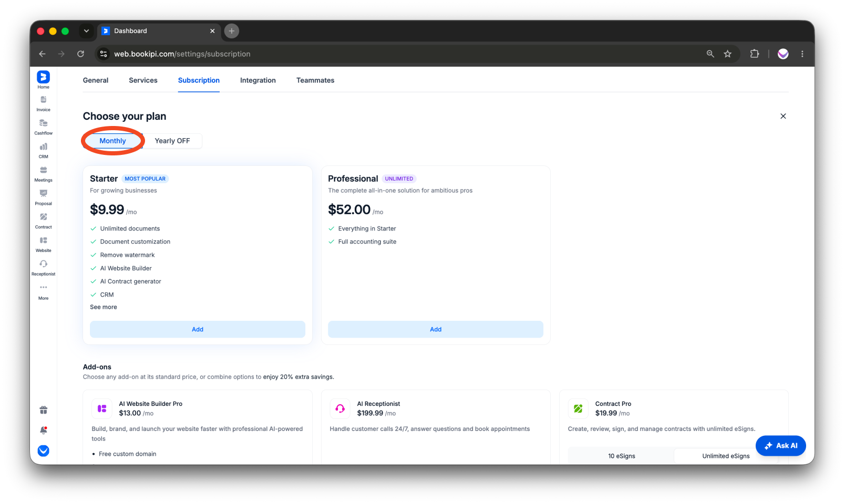
Task: Click 'Remove watermark' feature
Action: click(127, 255)
